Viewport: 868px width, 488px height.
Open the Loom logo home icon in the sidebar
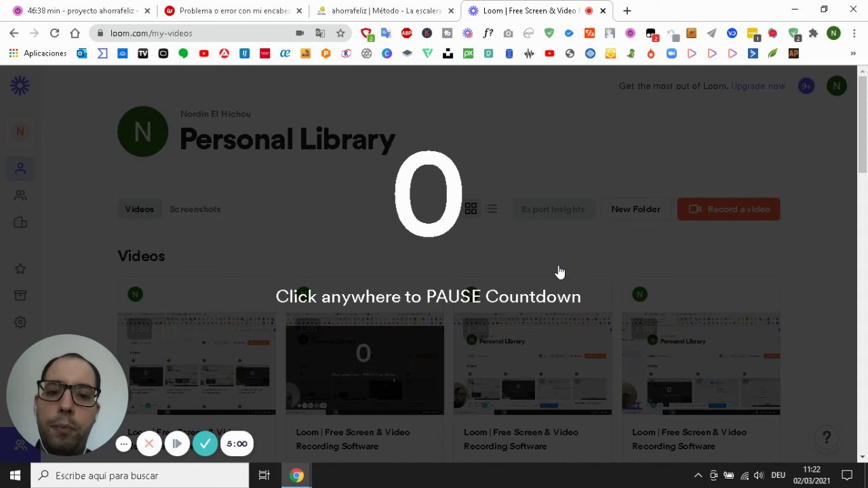pos(20,85)
